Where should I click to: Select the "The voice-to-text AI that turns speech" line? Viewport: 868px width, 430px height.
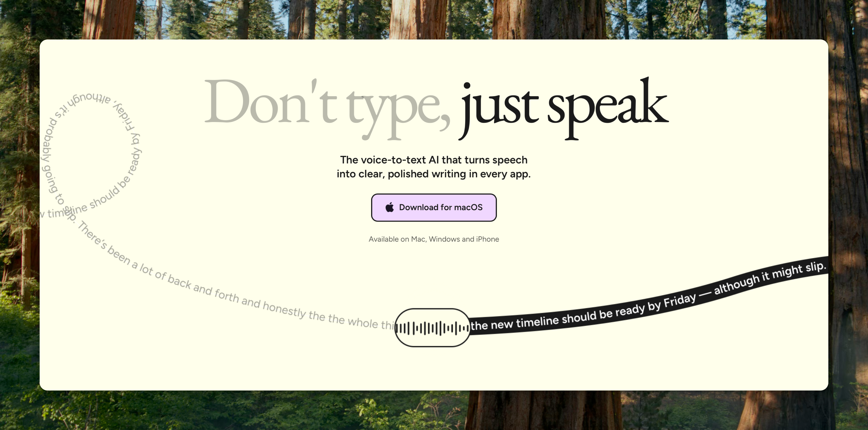coord(434,160)
